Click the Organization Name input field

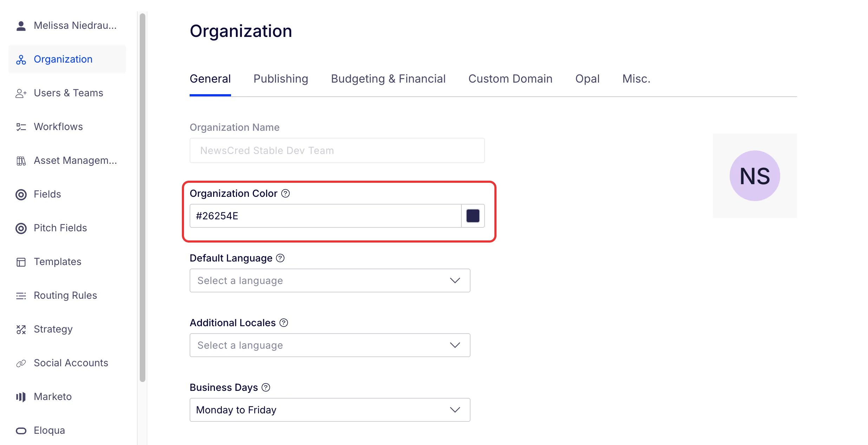point(337,150)
